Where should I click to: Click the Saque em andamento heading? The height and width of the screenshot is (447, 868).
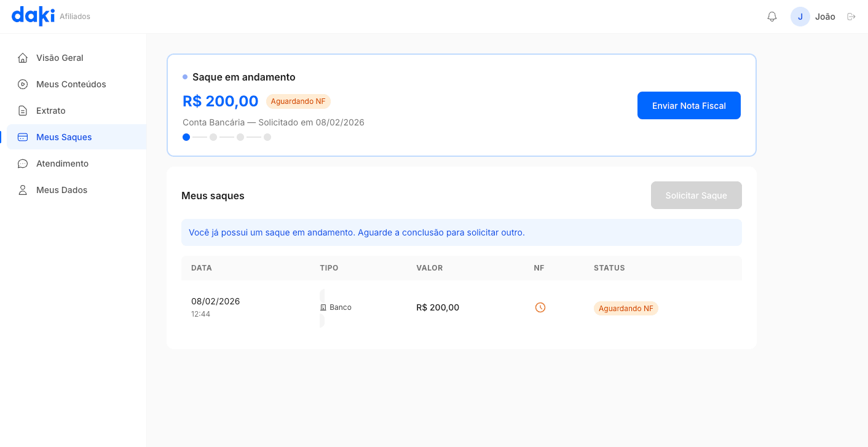coord(244,77)
